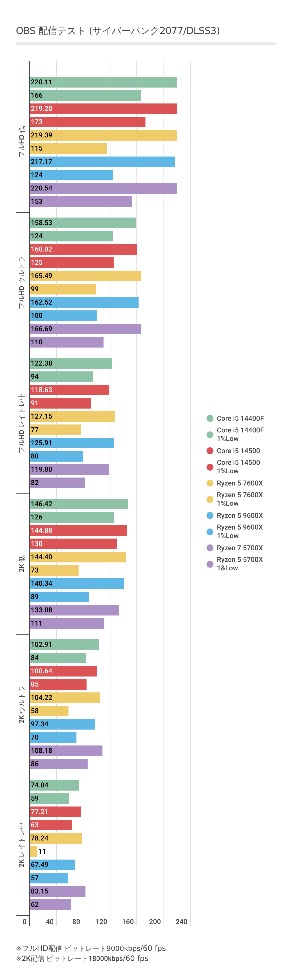292x980 pixels.
Task: Click the blue bar labeled 125.91
Action: 72,443
